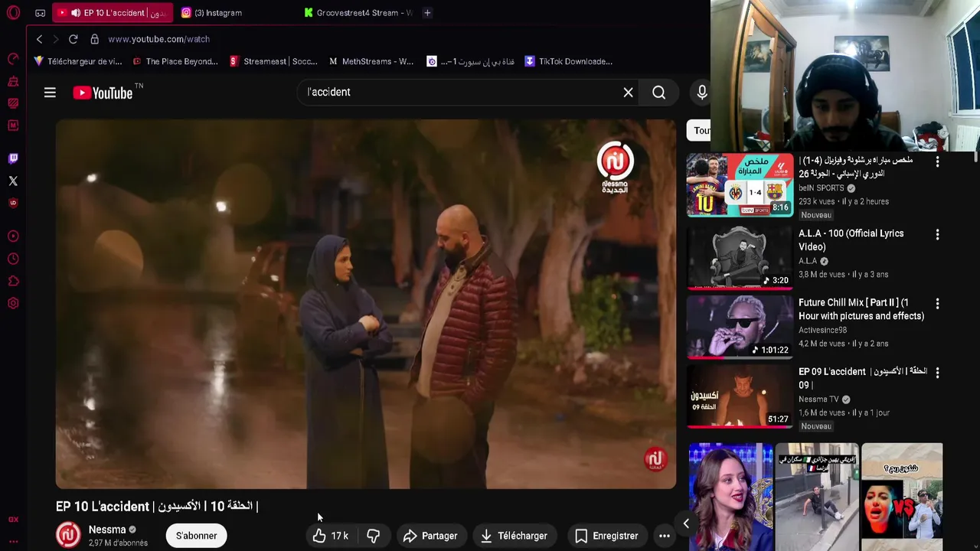This screenshot has width=980, height=551.
Task: Open Nessma channel name link
Action: coord(107,530)
